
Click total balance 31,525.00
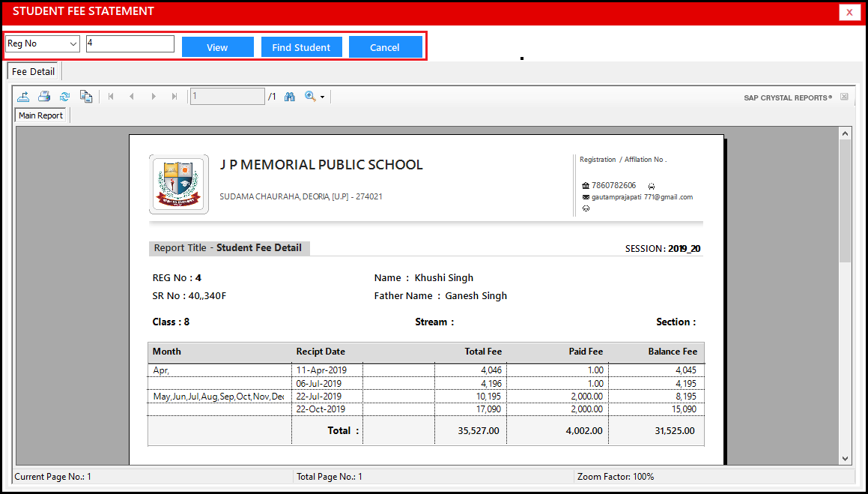[674, 431]
